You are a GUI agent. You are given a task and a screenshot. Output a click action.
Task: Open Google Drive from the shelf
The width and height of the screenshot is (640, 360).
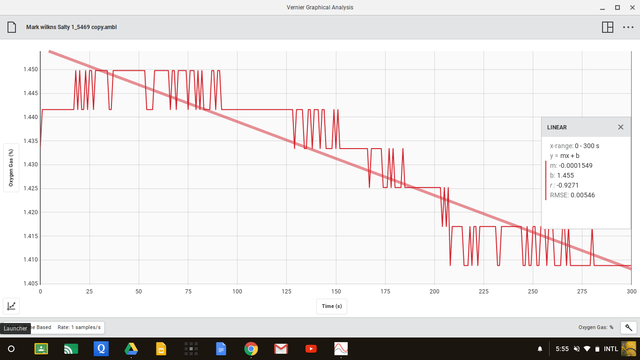click(x=131, y=349)
